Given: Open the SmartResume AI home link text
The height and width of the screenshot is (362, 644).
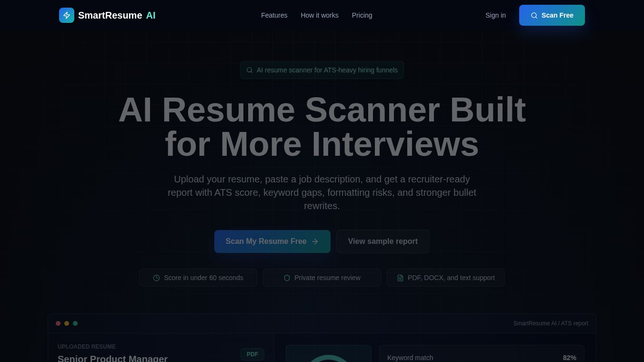Looking at the screenshot, I should click(117, 15).
